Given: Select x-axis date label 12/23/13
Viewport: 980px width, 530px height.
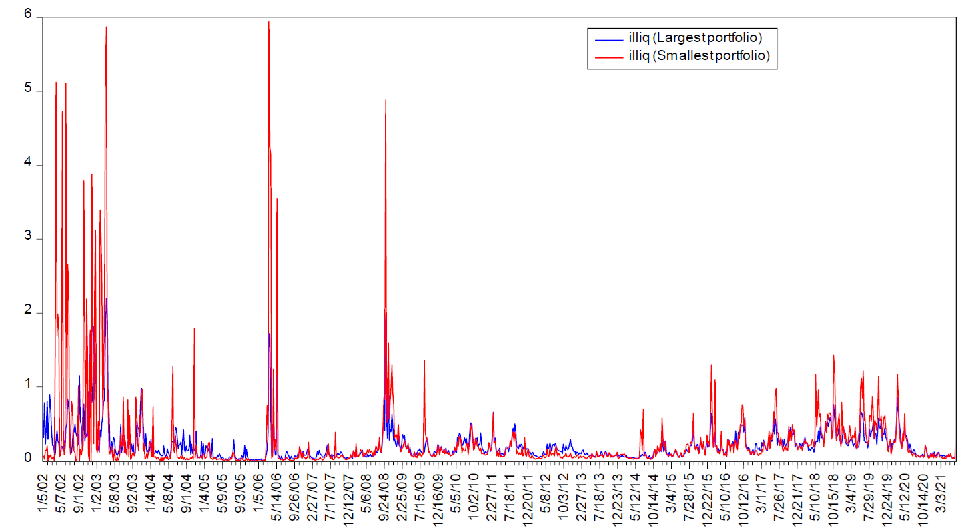Looking at the screenshot, I should (x=617, y=499).
